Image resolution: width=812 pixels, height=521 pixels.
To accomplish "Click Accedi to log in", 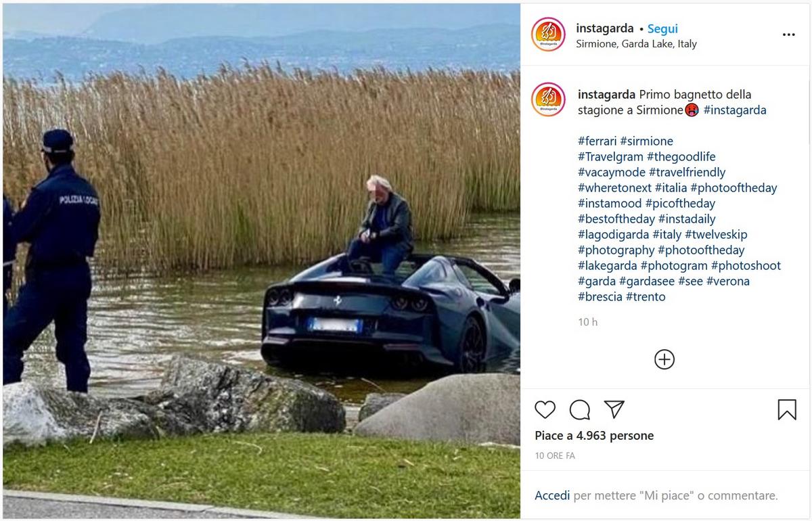I will coord(552,495).
